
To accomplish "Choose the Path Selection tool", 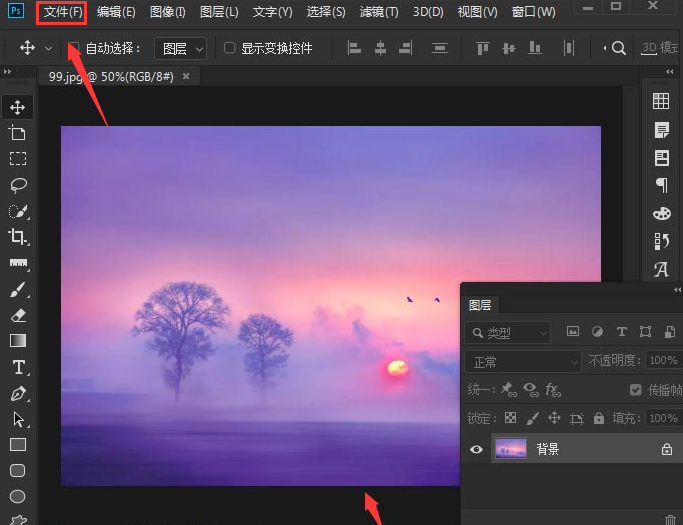I will (18, 419).
